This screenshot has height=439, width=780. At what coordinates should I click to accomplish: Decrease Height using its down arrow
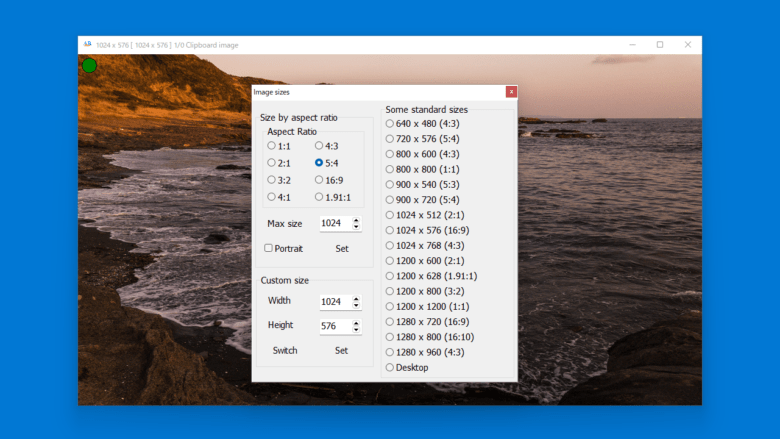tap(356, 330)
